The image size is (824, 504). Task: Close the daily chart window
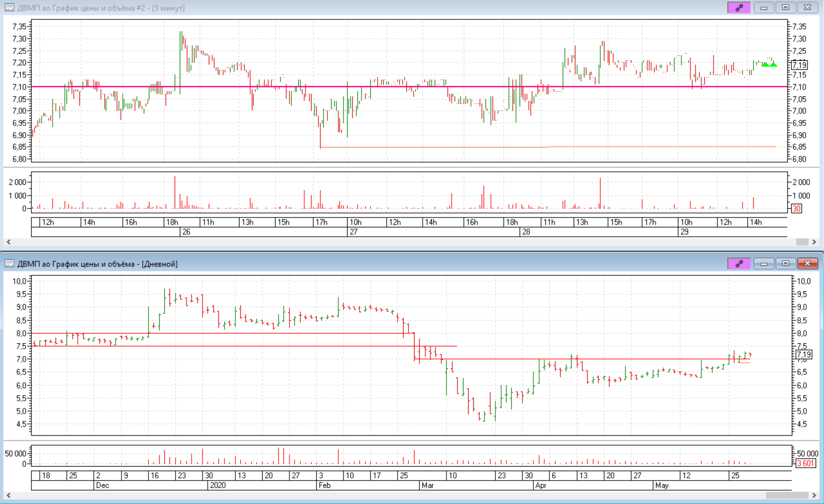808,263
